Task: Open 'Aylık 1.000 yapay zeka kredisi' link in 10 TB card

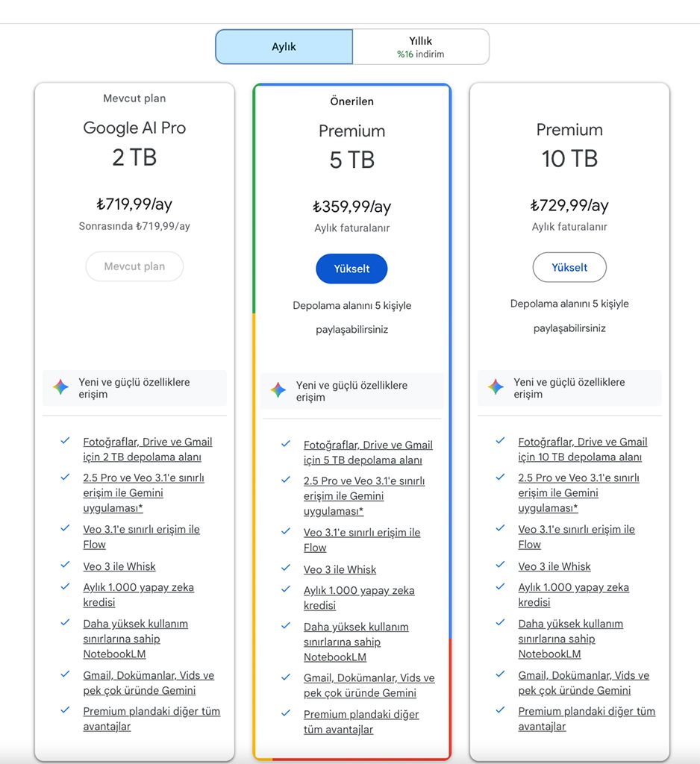Action: tap(573, 595)
